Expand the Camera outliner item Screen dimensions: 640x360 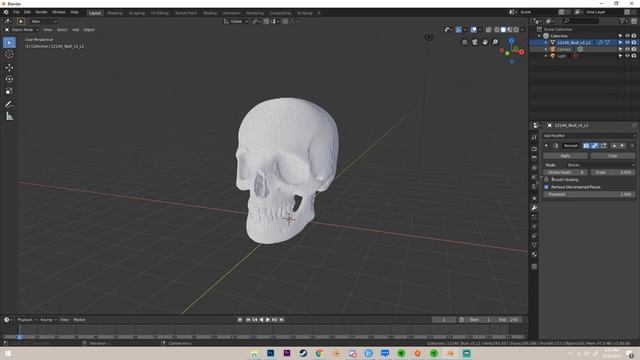[x=546, y=49]
